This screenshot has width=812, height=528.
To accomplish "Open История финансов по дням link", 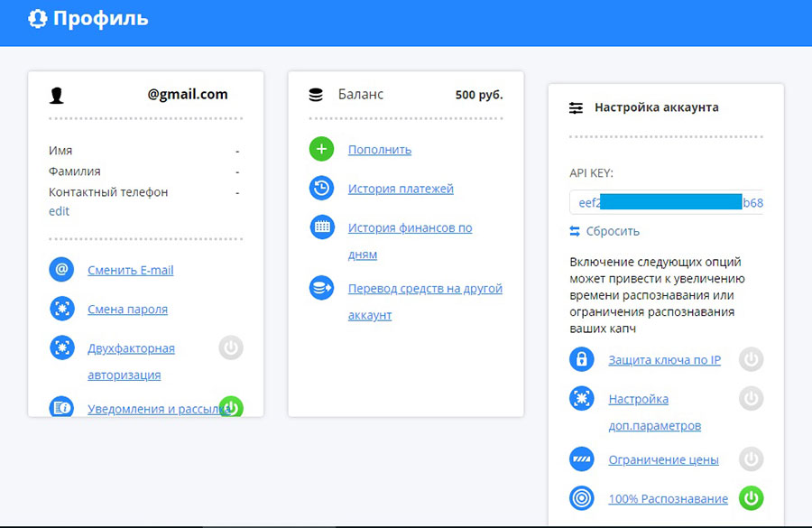I will click(411, 241).
